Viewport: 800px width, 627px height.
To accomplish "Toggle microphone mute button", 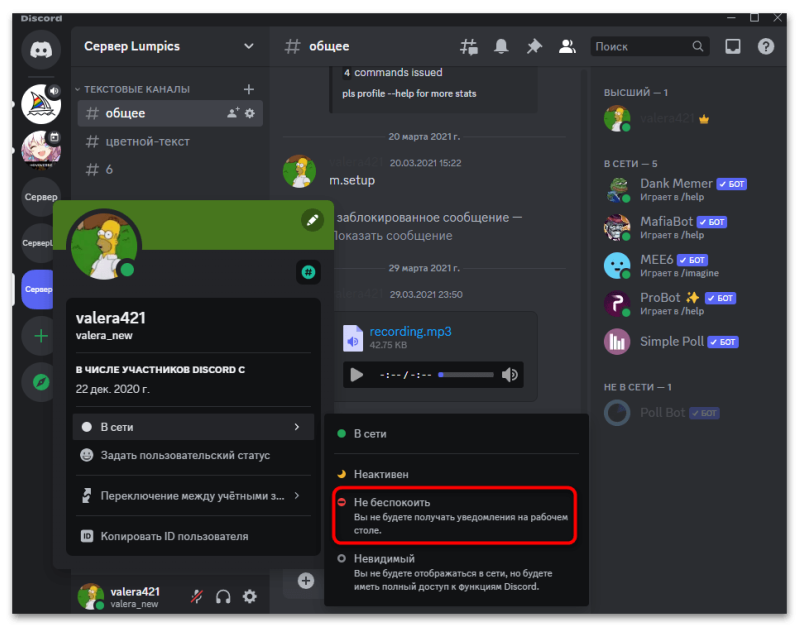I will [196, 596].
